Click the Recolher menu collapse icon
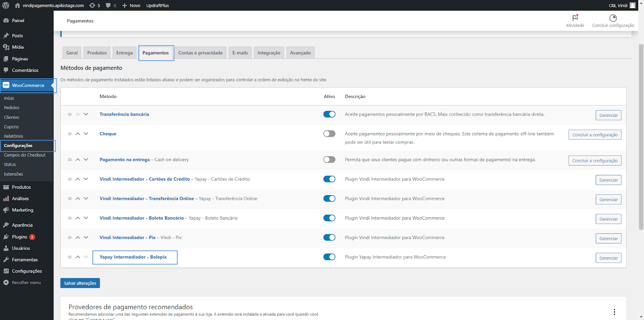644x320 pixels. tap(6, 283)
